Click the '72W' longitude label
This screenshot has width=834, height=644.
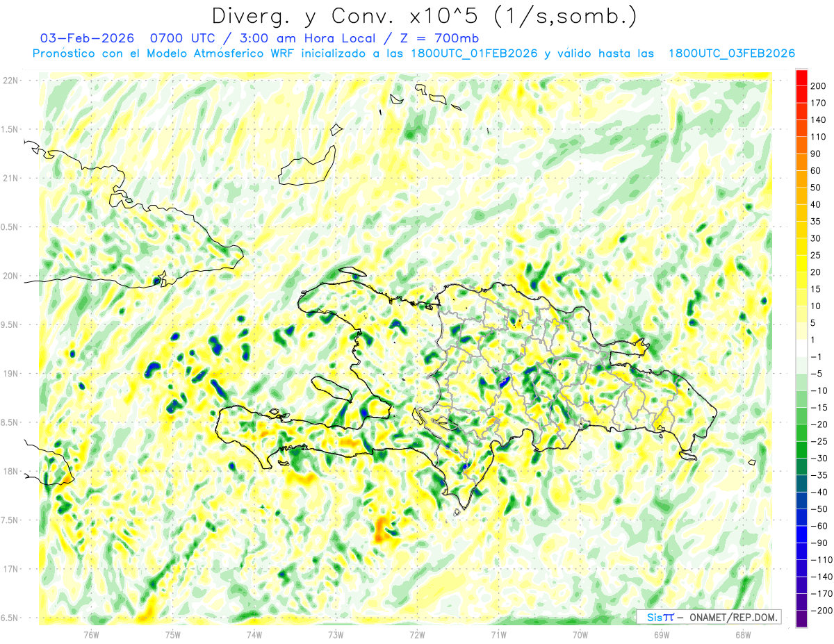coord(417,634)
